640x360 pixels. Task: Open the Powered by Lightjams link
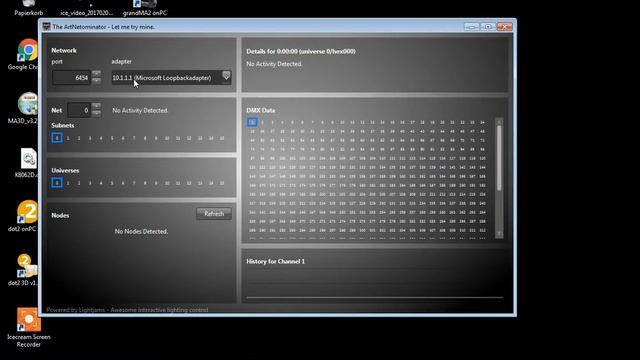pos(127,310)
